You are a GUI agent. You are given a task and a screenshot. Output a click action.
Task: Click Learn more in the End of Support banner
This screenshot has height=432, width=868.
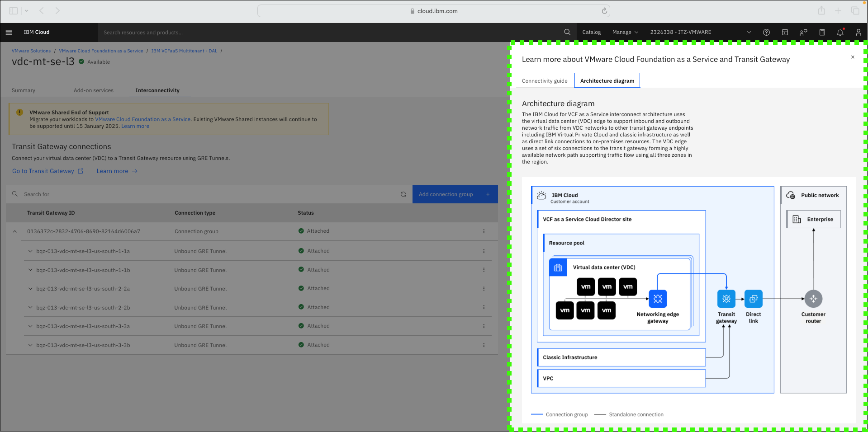point(135,126)
